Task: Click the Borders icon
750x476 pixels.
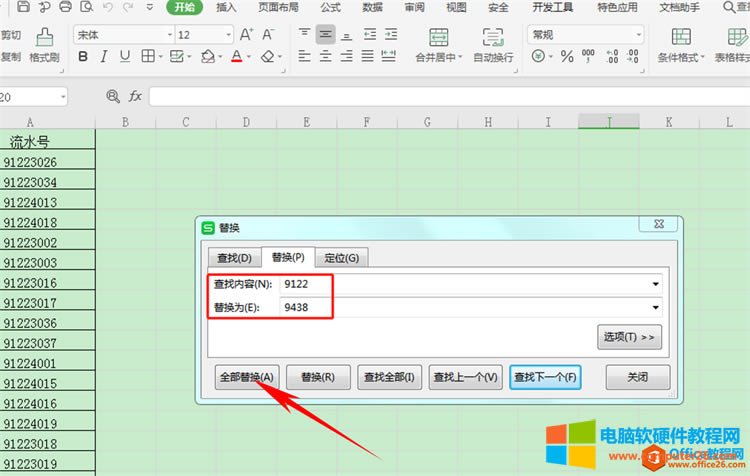Action: [x=148, y=56]
